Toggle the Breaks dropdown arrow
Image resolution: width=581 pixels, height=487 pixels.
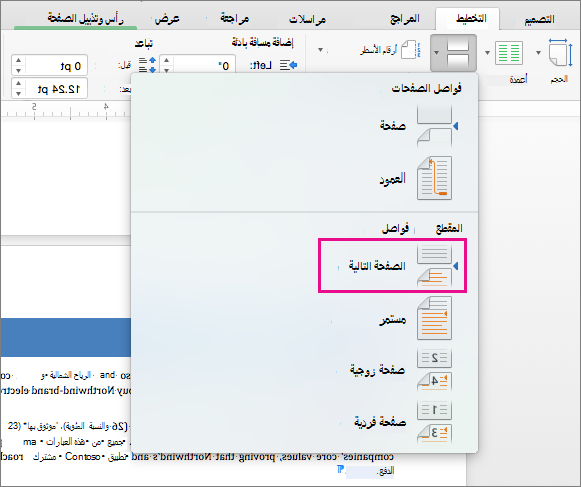pos(436,53)
